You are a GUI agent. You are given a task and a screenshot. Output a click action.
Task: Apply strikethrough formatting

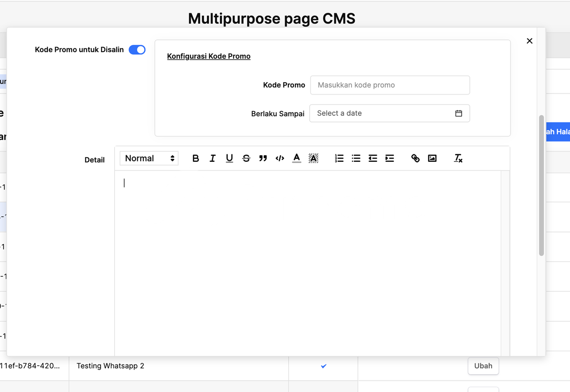coord(246,159)
